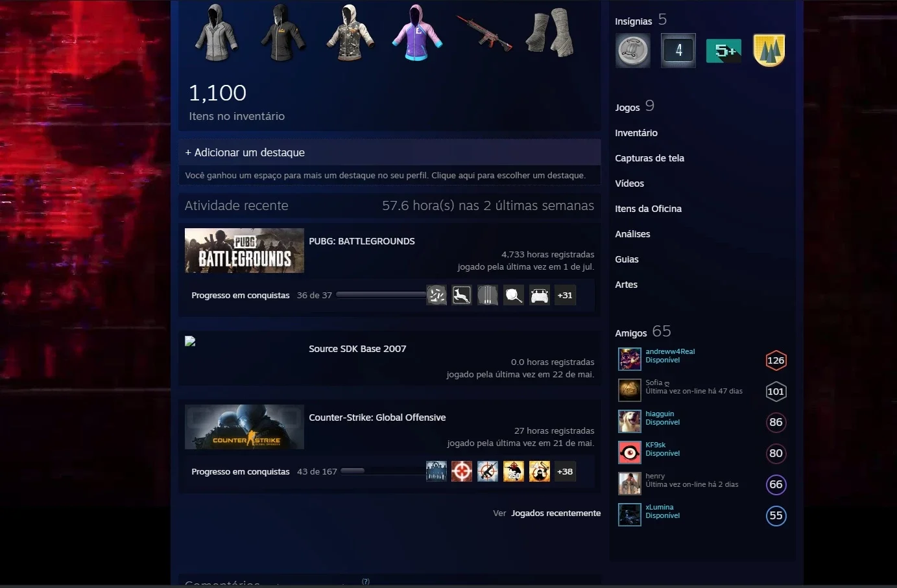The image size is (897, 588).
Task: Open the badge showing number 4
Action: pos(678,51)
